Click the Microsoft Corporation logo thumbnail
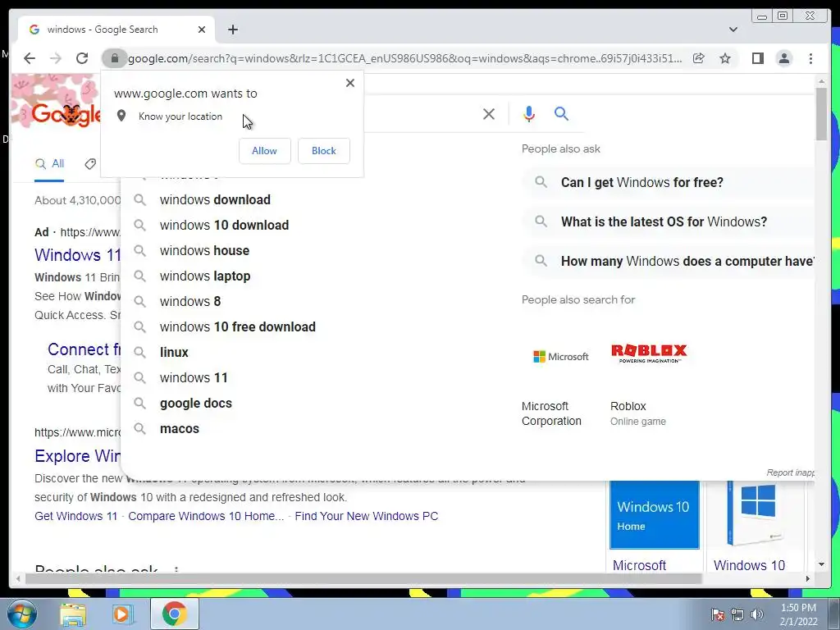Image resolution: width=840 pixels, height=630 pixels. pos(560,356)
